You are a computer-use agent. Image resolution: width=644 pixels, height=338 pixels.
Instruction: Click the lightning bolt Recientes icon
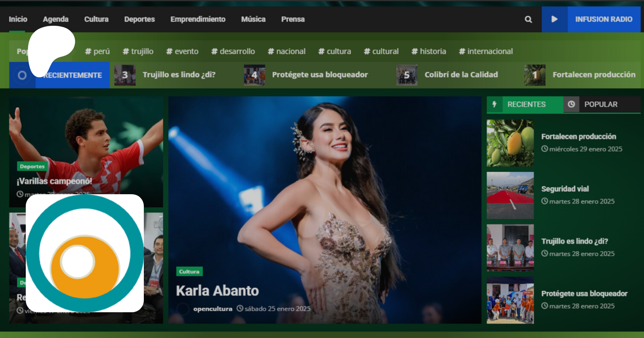[494, 104]
